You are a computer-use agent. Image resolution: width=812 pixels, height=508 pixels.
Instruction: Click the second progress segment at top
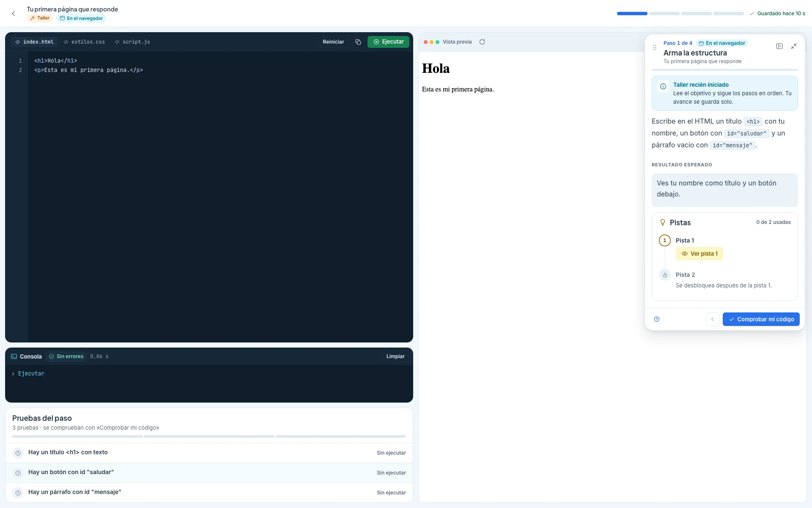664,14
